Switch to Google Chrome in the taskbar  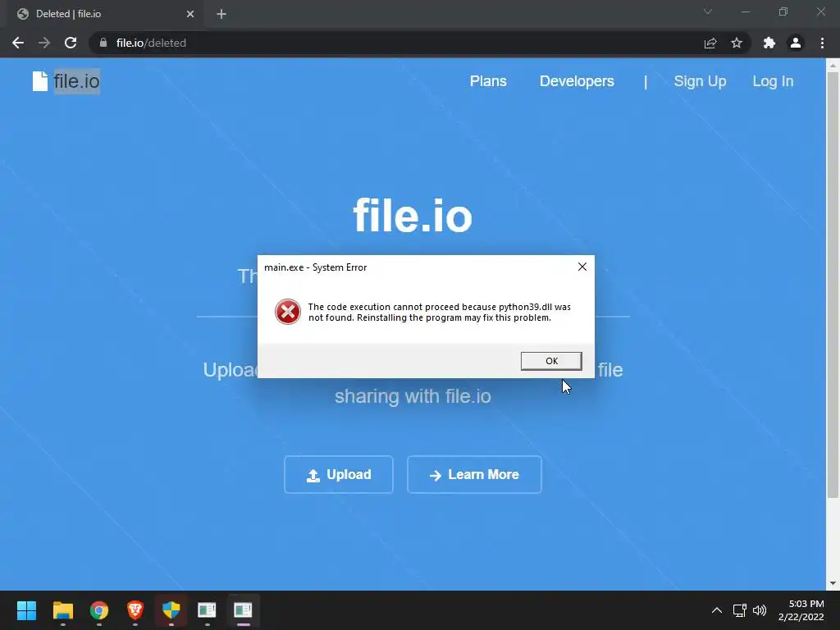point(99,610)
